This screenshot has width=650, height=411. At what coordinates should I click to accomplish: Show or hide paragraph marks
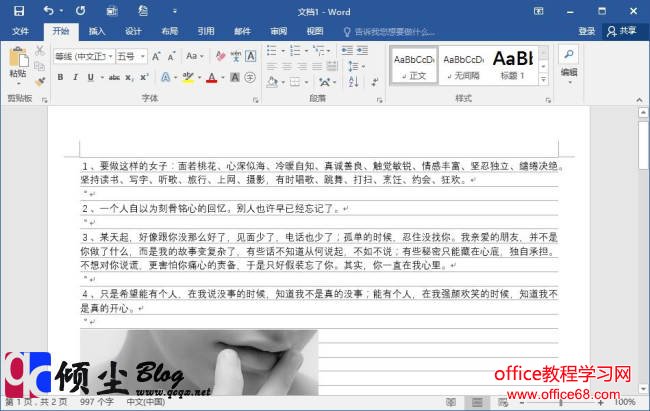[x=374, y=82]
